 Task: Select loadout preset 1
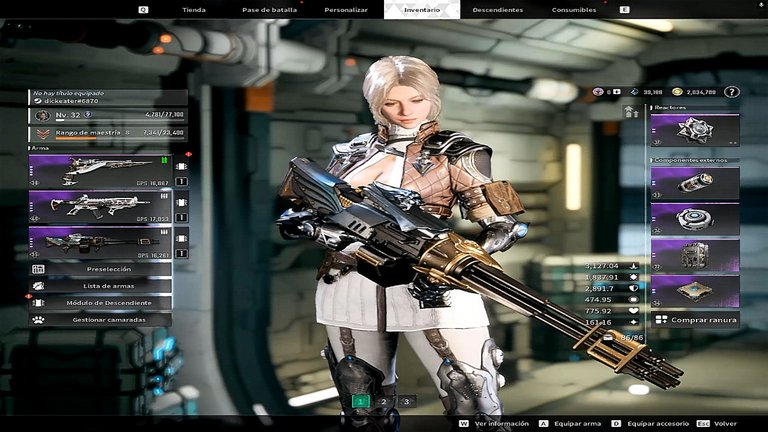click(360, 402)
